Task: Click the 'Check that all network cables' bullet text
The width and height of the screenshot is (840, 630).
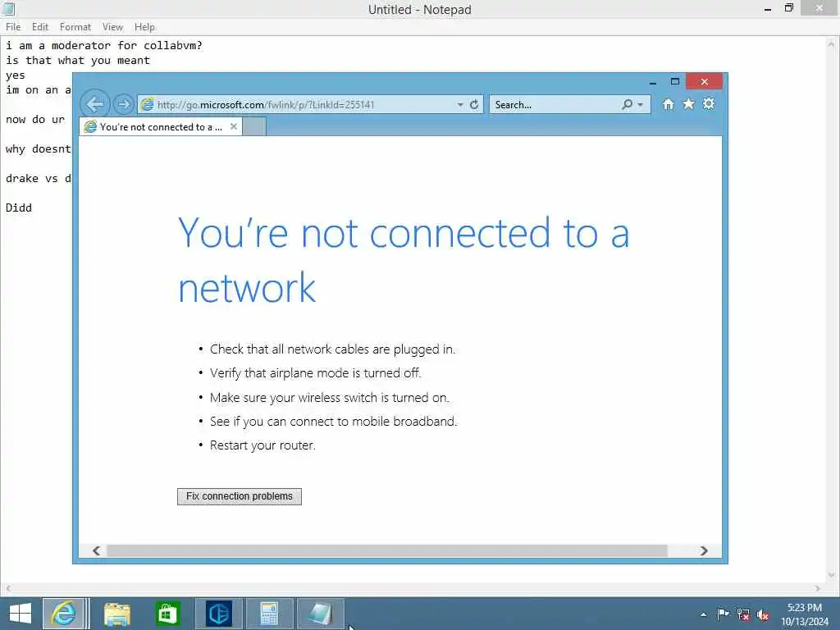Action: click(x=332, y=349)
